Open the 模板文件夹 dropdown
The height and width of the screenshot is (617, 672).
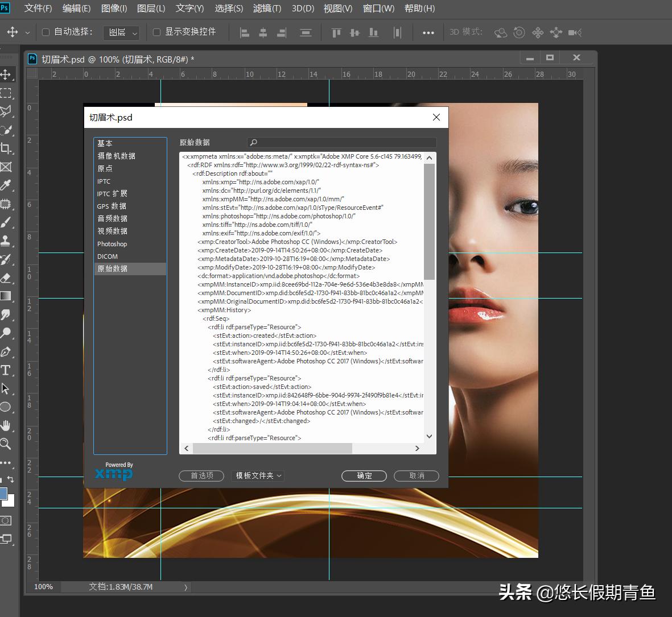(257, 476)
